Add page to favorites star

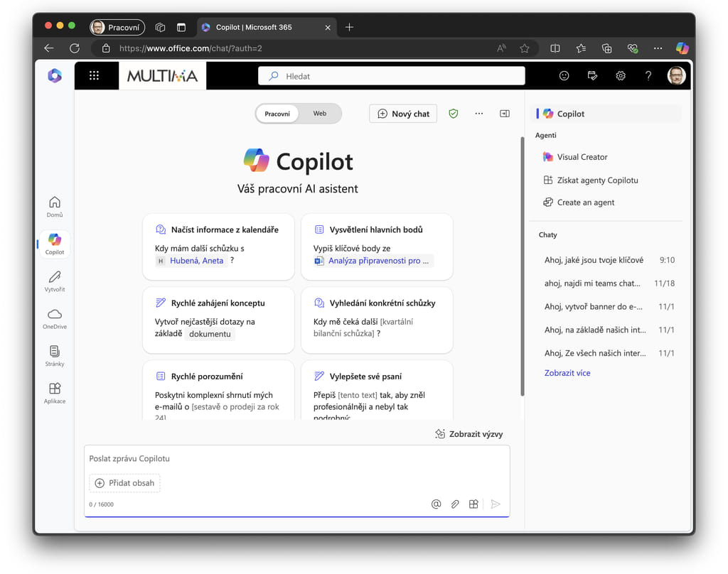tap(525, 48)
